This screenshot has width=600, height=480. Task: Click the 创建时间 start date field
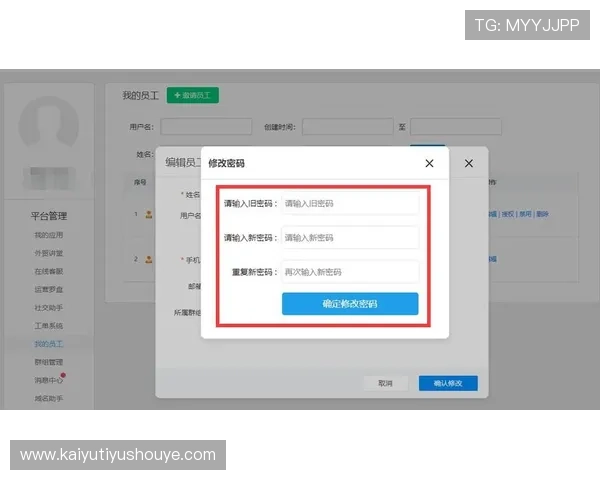(x=347, y=127)
